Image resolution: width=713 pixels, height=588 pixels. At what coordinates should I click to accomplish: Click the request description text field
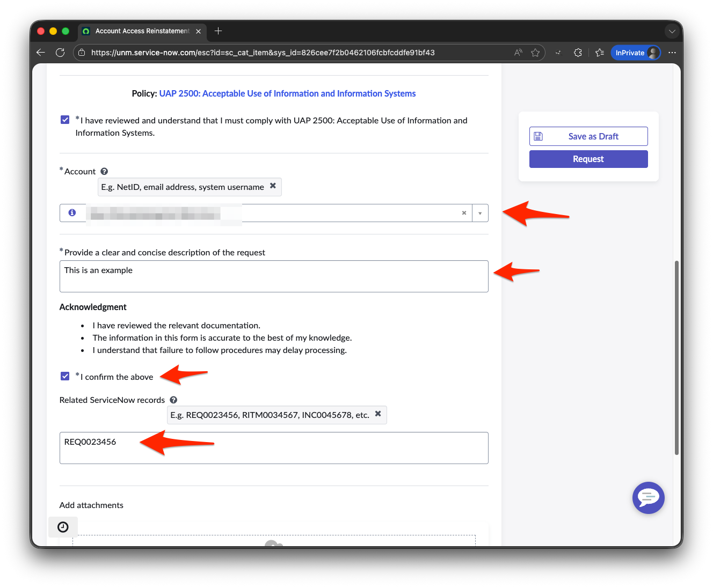[x=274, y=276]
